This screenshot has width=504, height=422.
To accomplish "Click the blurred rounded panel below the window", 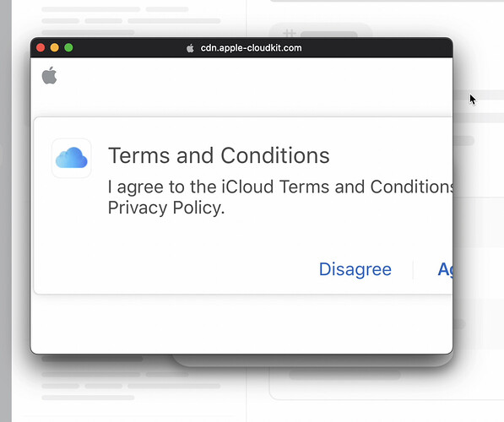I will (386, 383).
